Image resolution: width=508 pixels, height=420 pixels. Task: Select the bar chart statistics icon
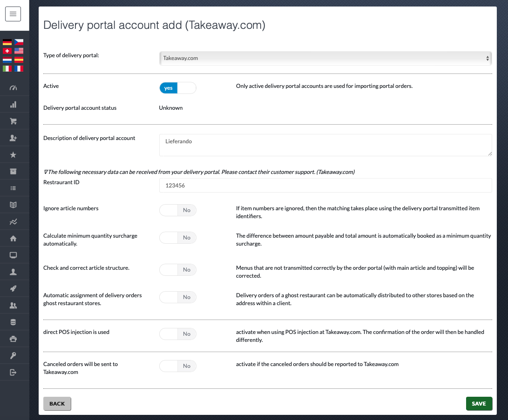13,104
